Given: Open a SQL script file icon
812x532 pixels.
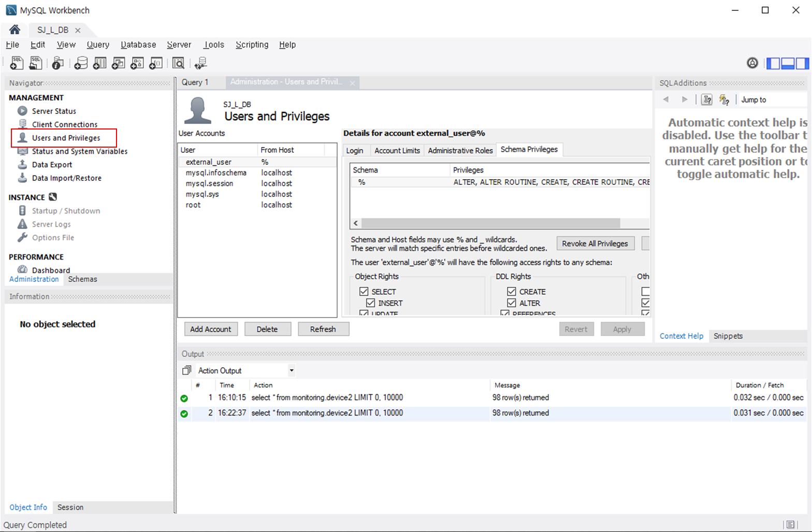Looking at the screenshot, I should [x=35, y=63].
